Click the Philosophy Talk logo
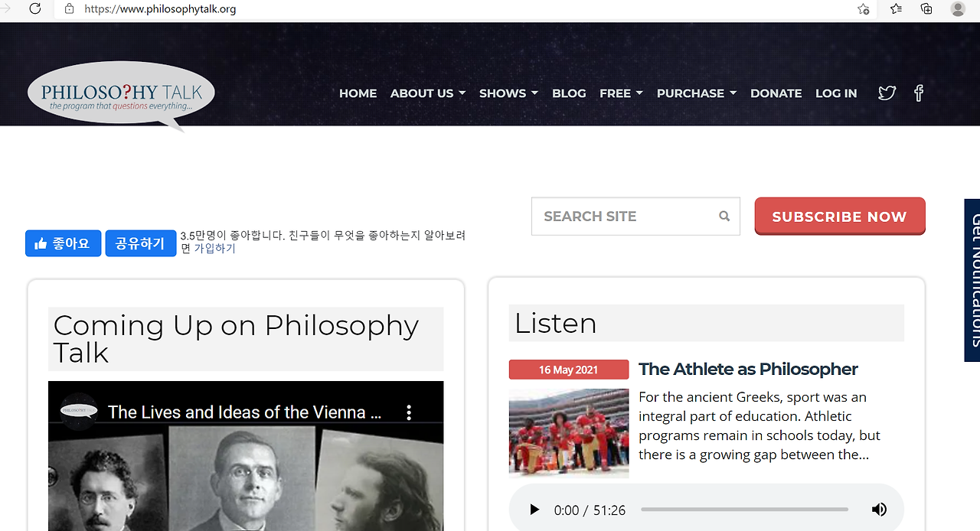The image size is (980, 531). click(121, 95)
